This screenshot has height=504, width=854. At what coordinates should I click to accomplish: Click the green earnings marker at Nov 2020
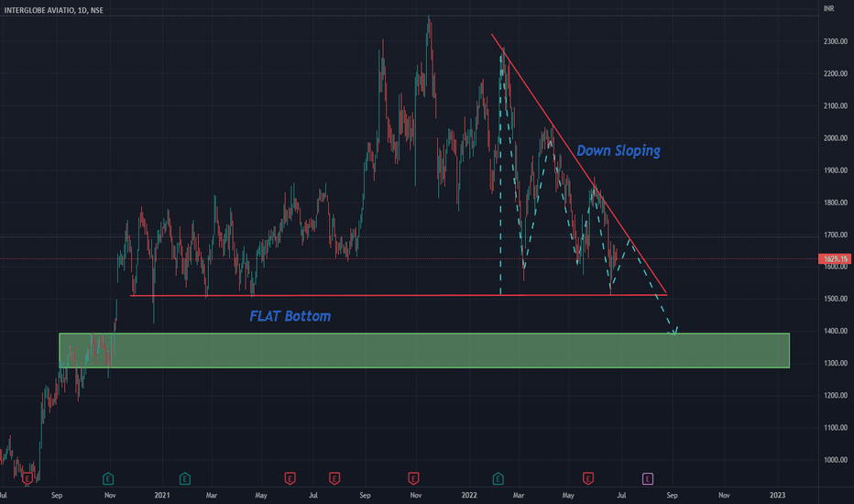tap(108, 479)
